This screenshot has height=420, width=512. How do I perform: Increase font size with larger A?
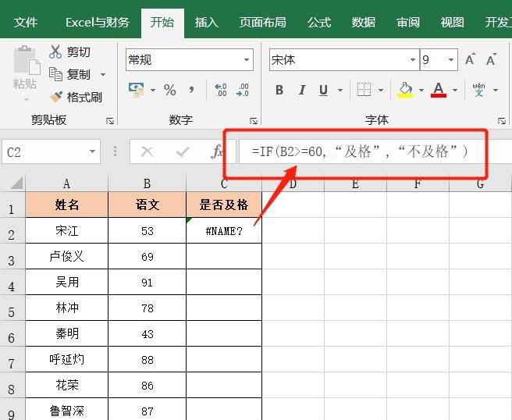pos(470,59)
